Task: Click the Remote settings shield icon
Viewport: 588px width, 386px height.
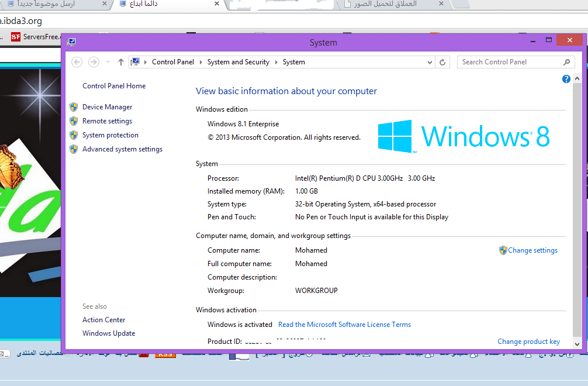Action: tap(74, 121)
